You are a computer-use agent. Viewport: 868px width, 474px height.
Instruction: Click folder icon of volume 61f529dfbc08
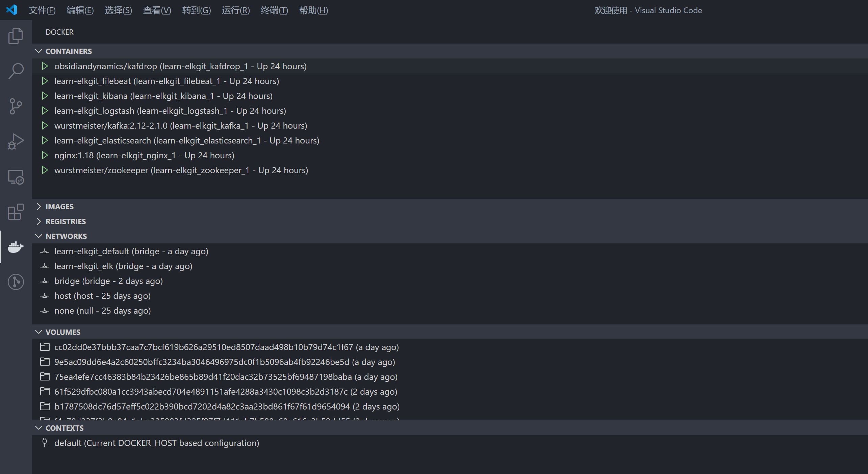point(45,392)
